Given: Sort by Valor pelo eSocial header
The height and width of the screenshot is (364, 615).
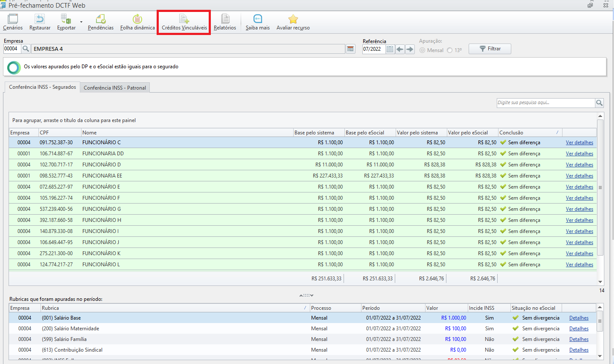Looking at the screenshot, I should click(x=472, y=132).
